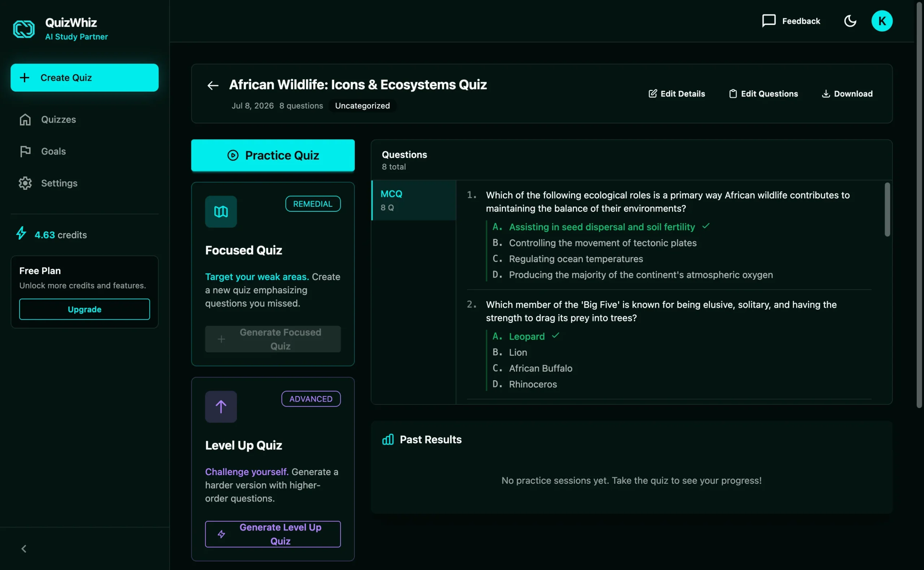The width and height of the screenshot is (924, 570).
Task: Click the page vertical scrollbar
Action: click(x=919, y=206)
